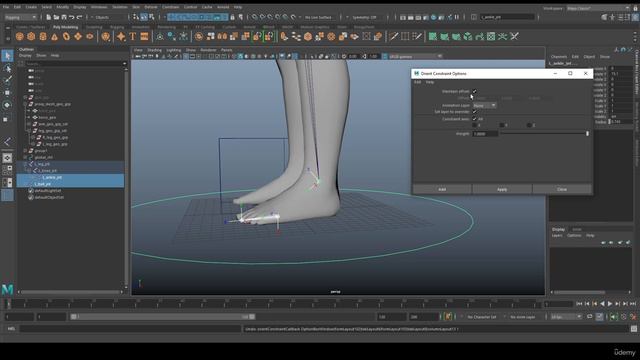Click the polygon torus shelf icon
This screenshot has width=640, height=360.
click(x=66, y=37)
